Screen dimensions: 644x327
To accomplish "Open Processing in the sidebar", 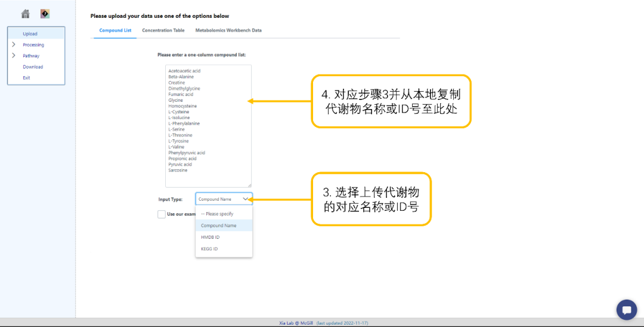I will [33, 45].
